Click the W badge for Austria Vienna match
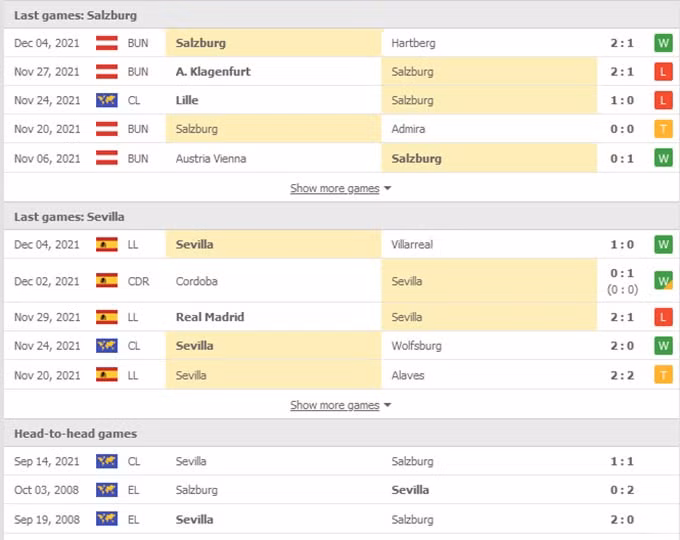Viewport: 680px width, 540px height. (663, 158)
